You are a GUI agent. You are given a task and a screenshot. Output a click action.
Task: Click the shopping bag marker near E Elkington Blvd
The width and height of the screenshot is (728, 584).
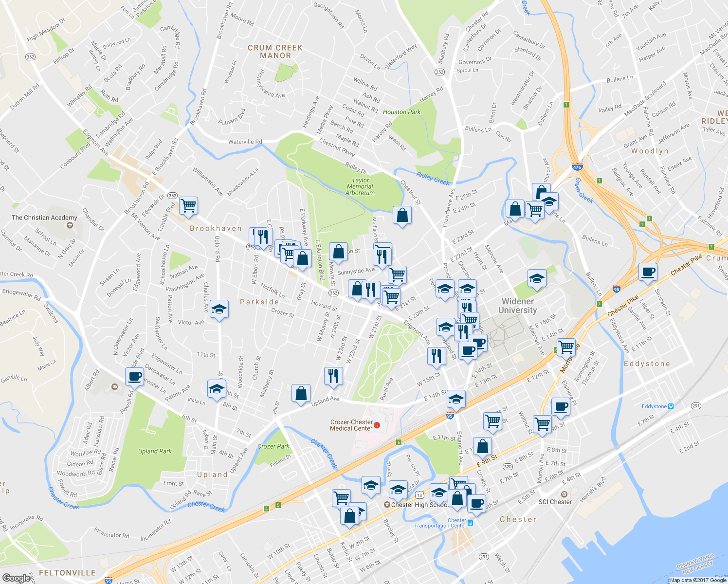coord(338,252)
